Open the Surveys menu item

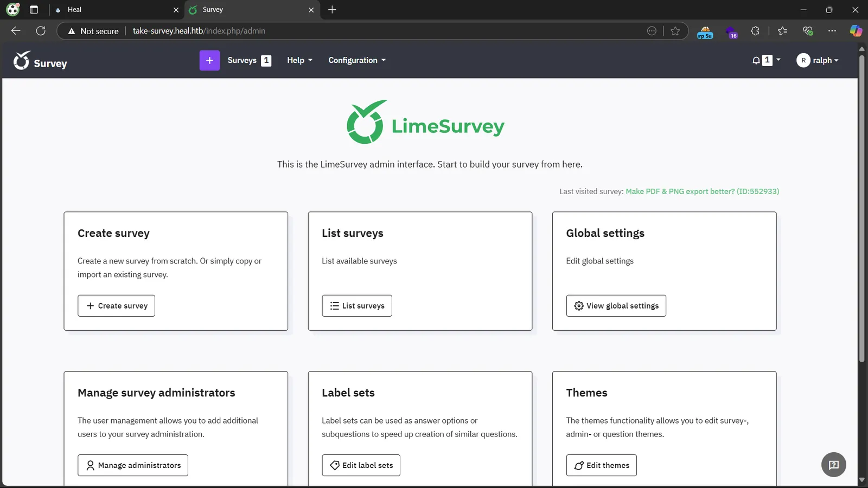coord(248,60)
